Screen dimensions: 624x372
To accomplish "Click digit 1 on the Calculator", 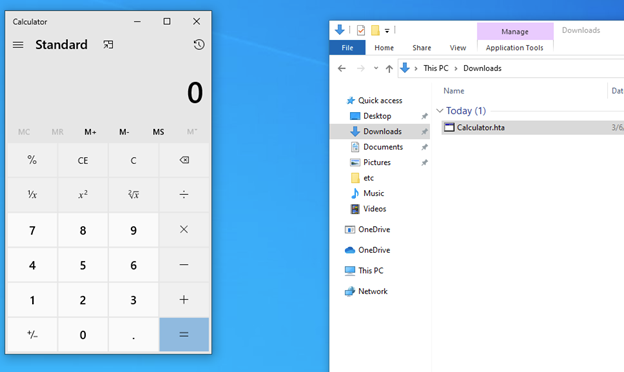I will click(x=32, y=300).
